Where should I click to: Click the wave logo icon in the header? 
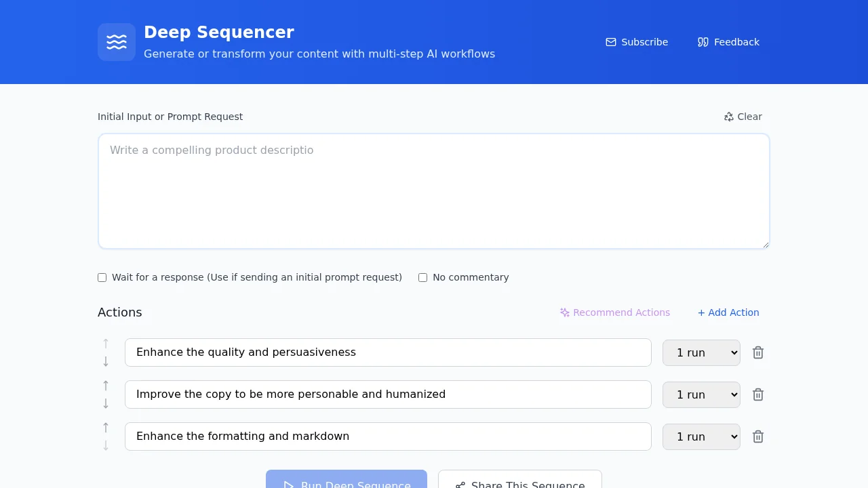116,41
